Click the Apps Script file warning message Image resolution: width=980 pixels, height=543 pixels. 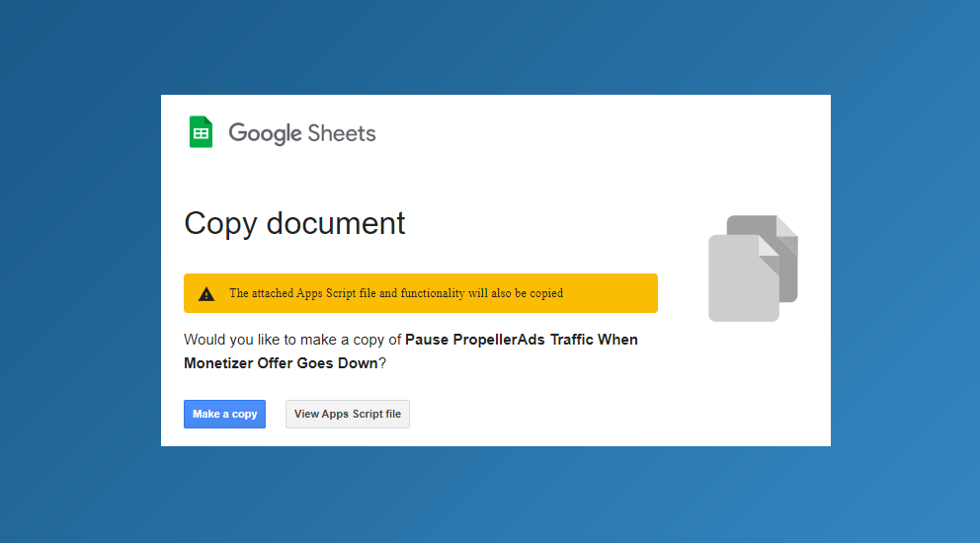tap(396, 293)
